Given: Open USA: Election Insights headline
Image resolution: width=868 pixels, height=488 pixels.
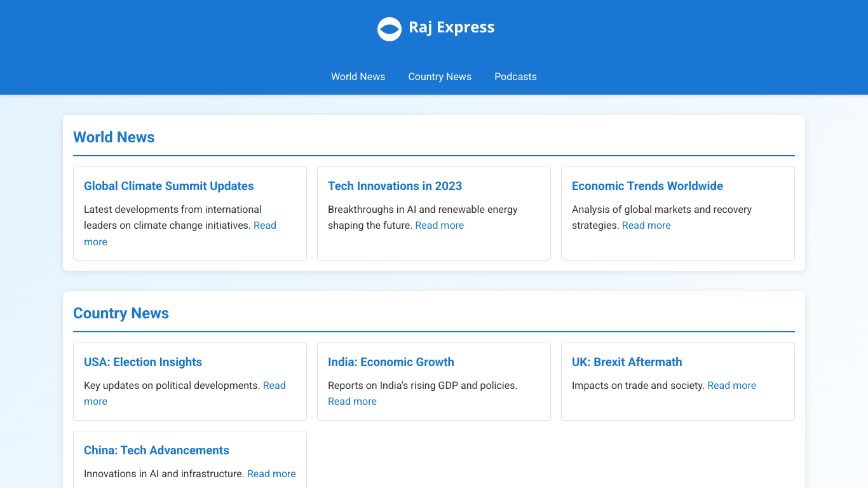Looking at the screenshot, I should click(x=143, y=362).
